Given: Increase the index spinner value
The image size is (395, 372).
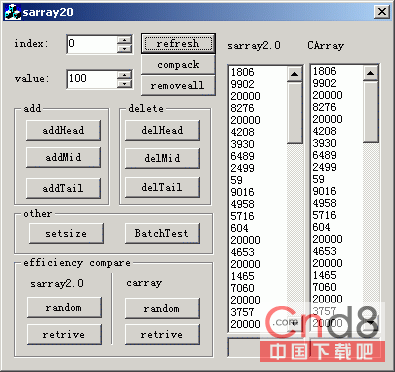Looking at the screenshot, I should click(124, 40).
